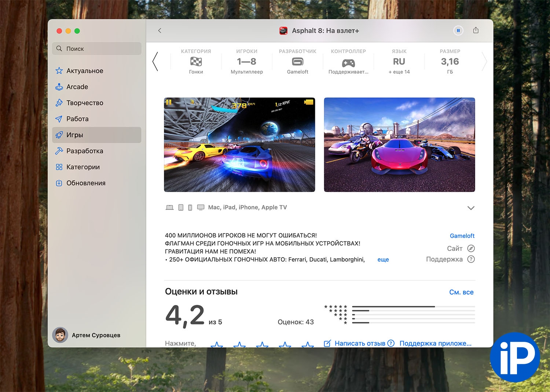Click the right arrow of the info strip
The height and width of the screenshot is (392, 550).
[484, 62]
